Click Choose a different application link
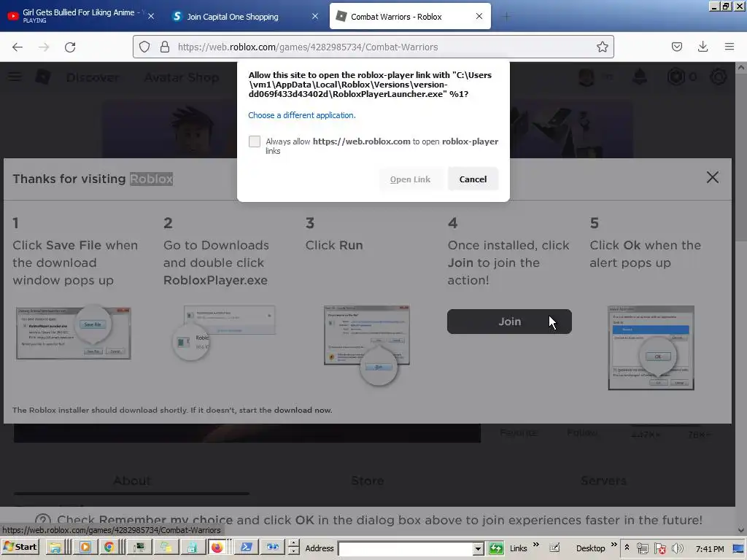The height and width of the screenshot is (560, 747). (301, 115)
